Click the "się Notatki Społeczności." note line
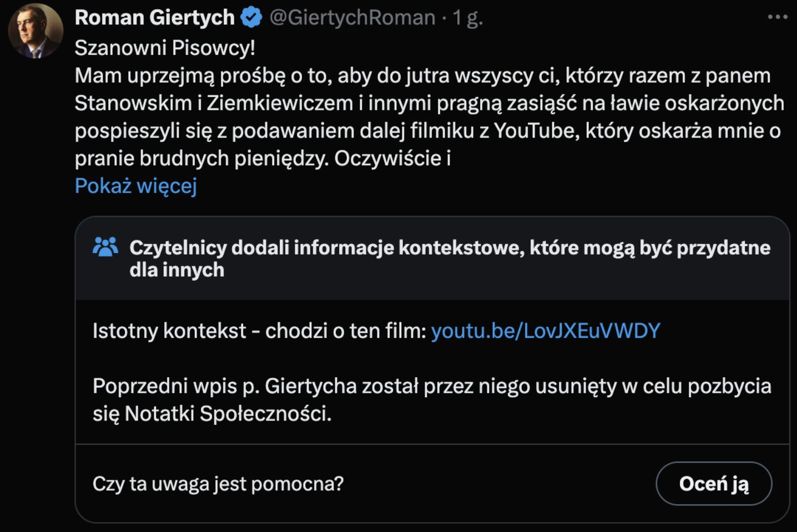This screenshot has height=532, width=797. click(x=212, y=414)
